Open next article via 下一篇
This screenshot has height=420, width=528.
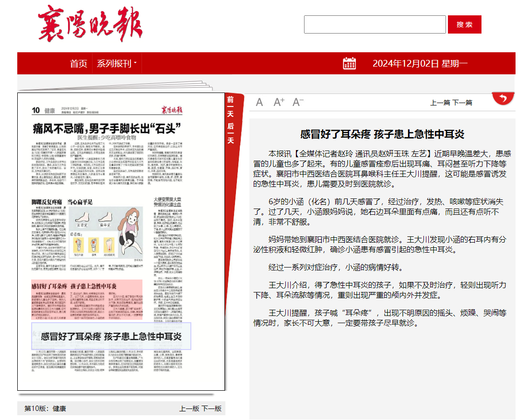click(462, 103)
